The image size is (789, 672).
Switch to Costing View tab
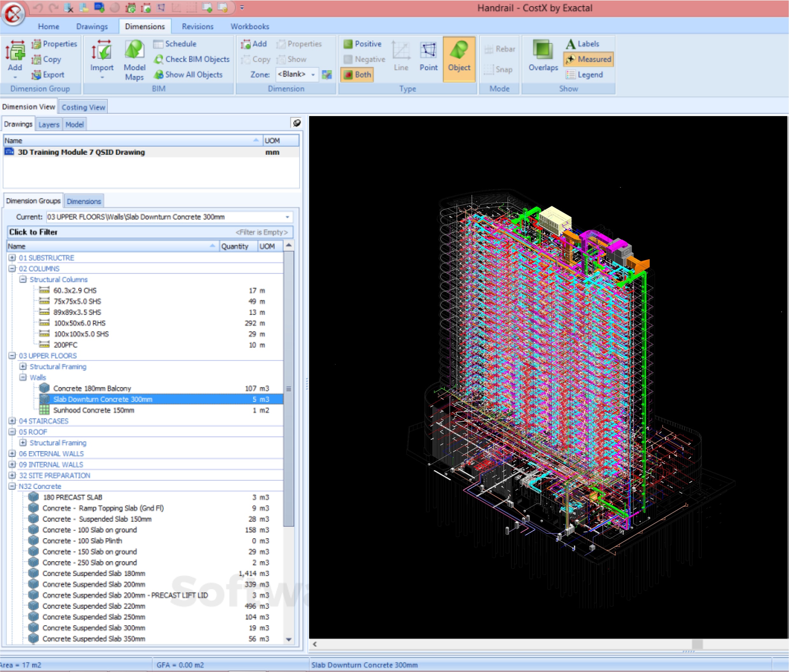click(83, 107)
